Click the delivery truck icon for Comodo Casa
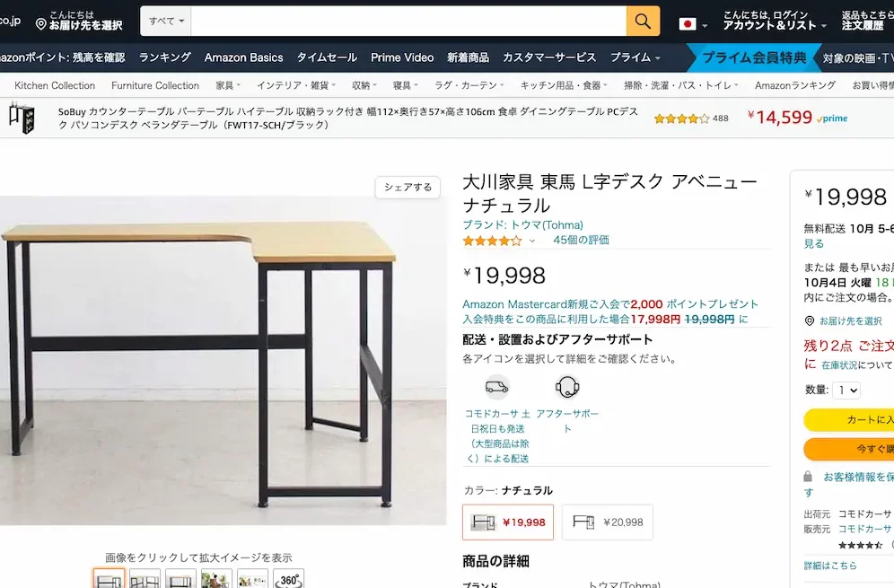 [496, 388]
